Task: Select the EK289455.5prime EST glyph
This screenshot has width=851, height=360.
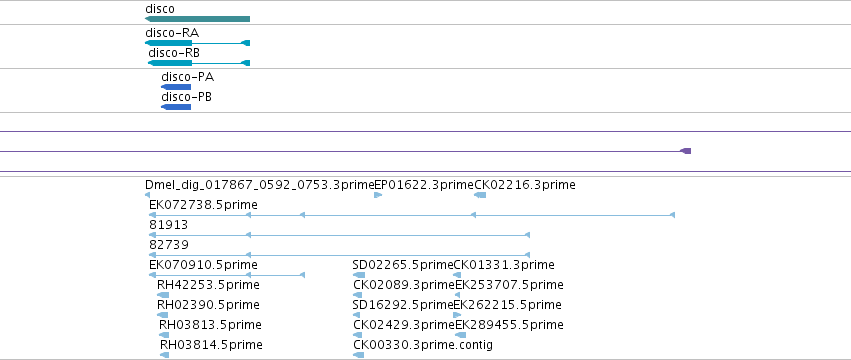Action: click(461, 335)
